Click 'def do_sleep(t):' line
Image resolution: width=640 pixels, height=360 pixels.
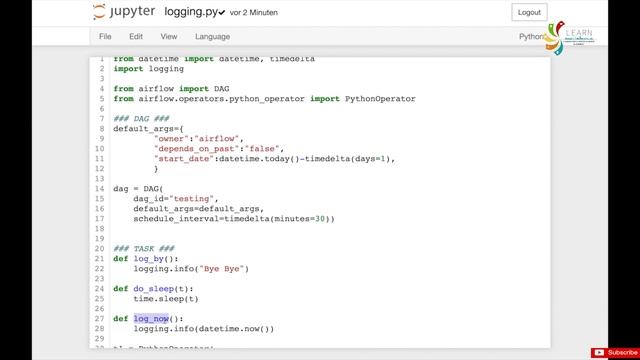(x=153, y=289)
